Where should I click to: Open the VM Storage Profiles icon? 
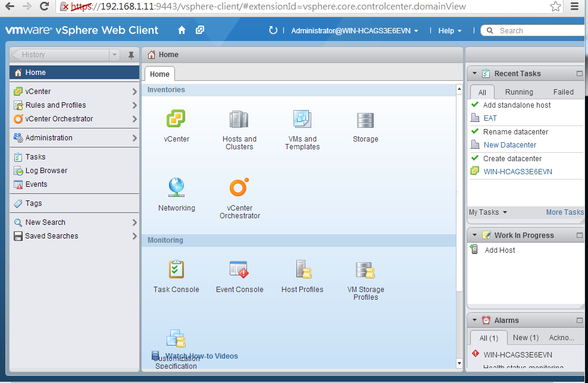pos(365,270)
